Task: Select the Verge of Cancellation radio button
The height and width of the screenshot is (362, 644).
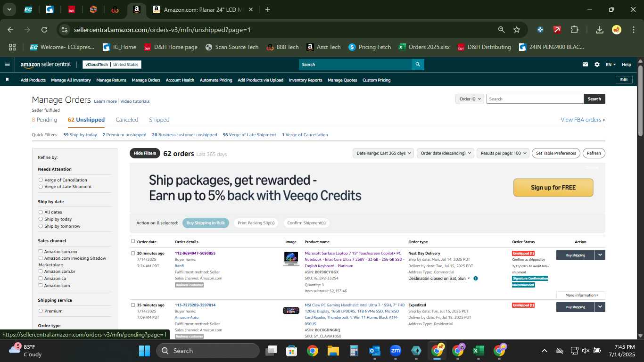Action: (41, 180)
